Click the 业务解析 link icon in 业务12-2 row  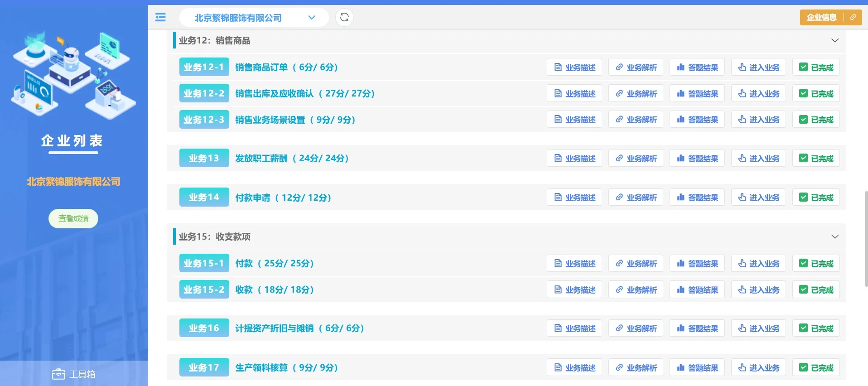pyautogui.click(x=619, y=93)
